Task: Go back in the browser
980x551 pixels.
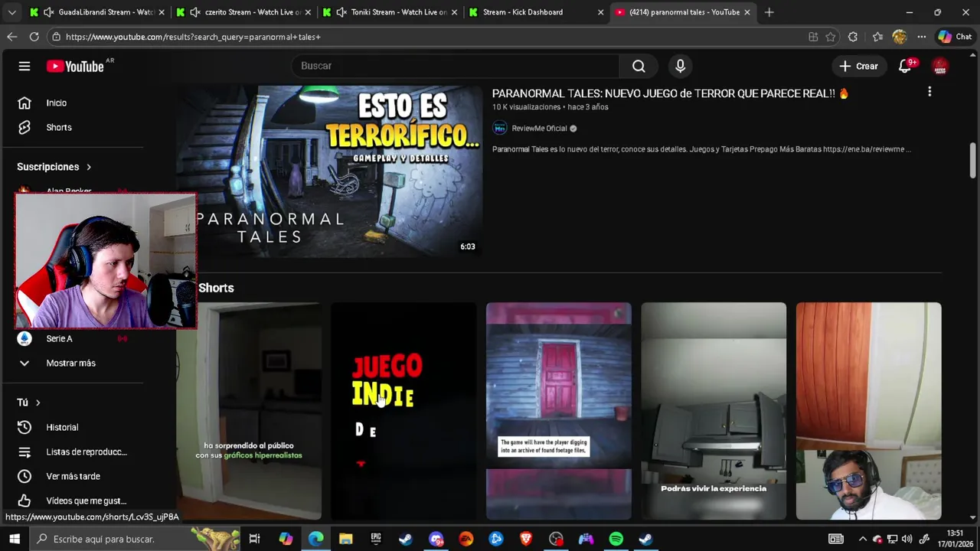Action: pyautogui.click(x=11, y=37)
